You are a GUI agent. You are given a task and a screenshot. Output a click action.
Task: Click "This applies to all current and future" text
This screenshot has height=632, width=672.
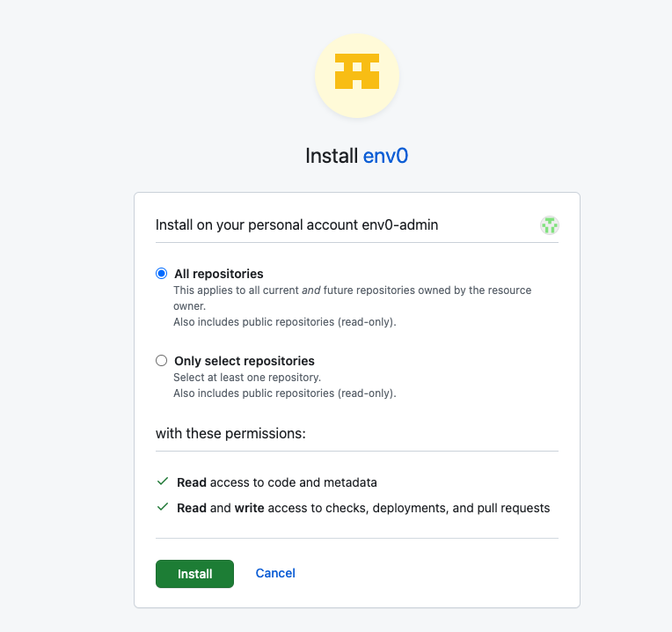(353, 298)
